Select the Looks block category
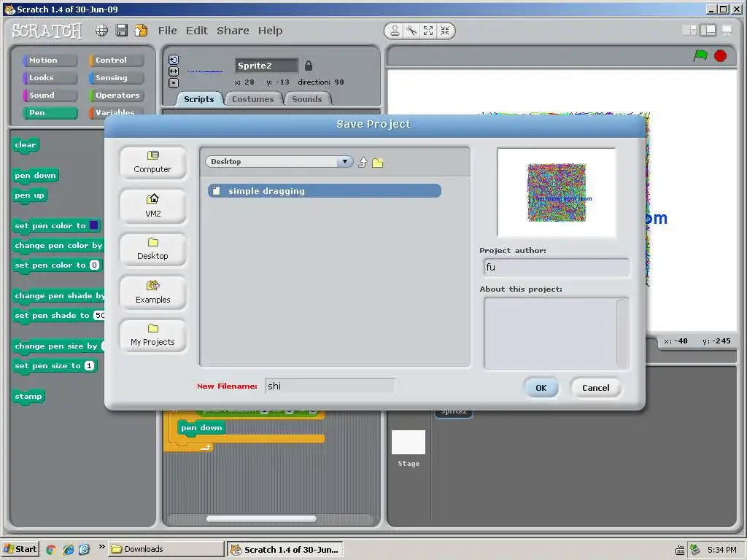 [x=50, y=77]
